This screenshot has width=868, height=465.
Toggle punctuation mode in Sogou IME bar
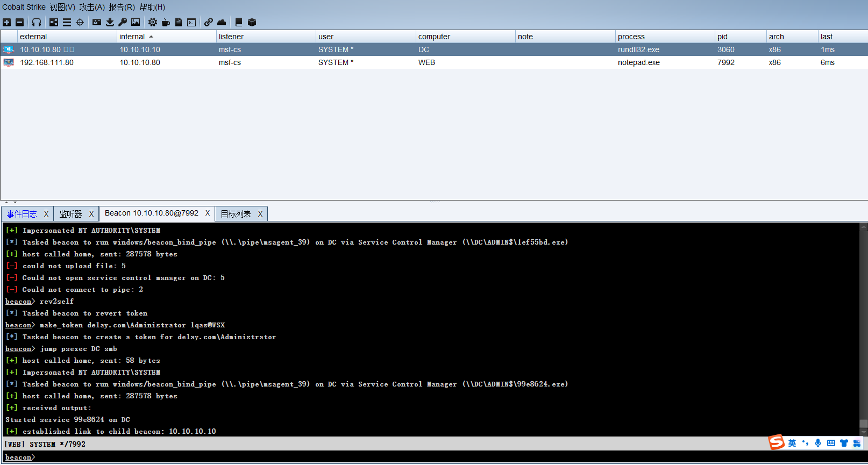pyautogui.click(x=805, y=443)
